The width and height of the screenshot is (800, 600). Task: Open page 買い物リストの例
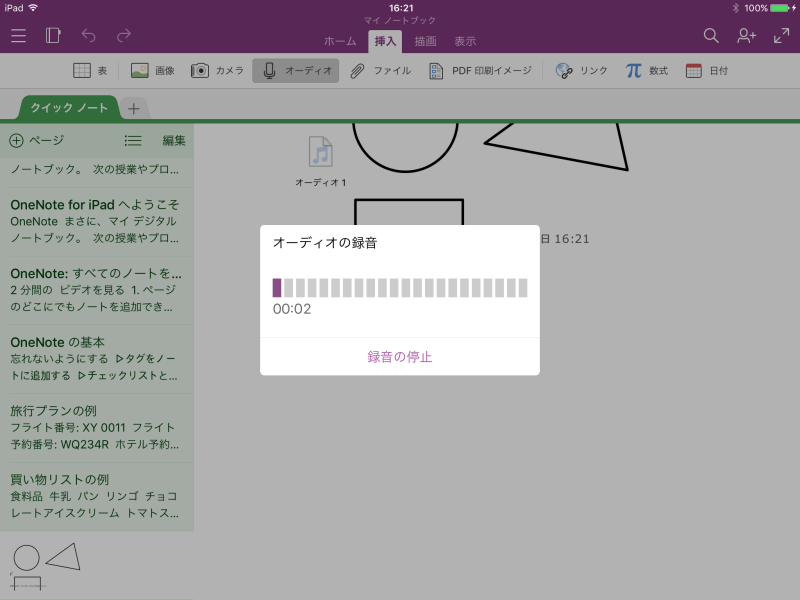coord(96,496)
